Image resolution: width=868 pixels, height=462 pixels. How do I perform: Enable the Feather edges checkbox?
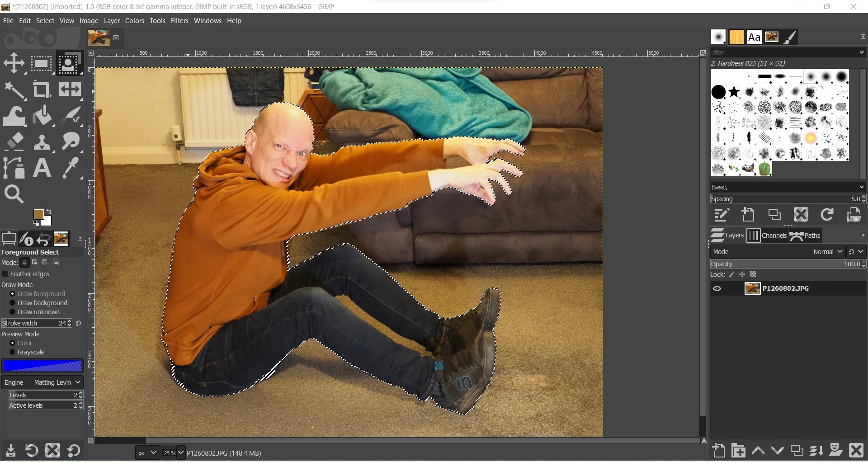click(5, 274)
